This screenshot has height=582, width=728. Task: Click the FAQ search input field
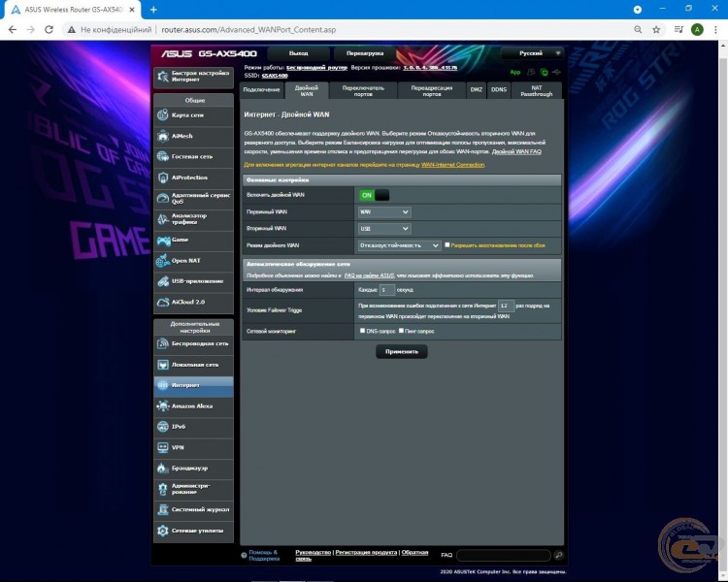pos(504,555)
